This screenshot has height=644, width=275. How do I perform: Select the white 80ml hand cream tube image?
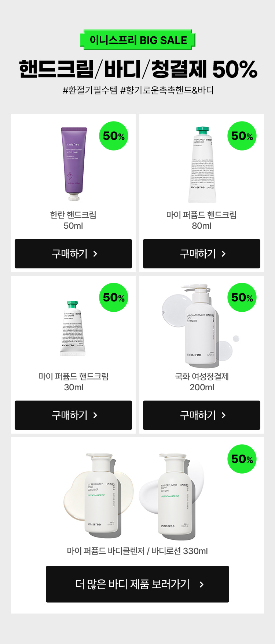202,164
